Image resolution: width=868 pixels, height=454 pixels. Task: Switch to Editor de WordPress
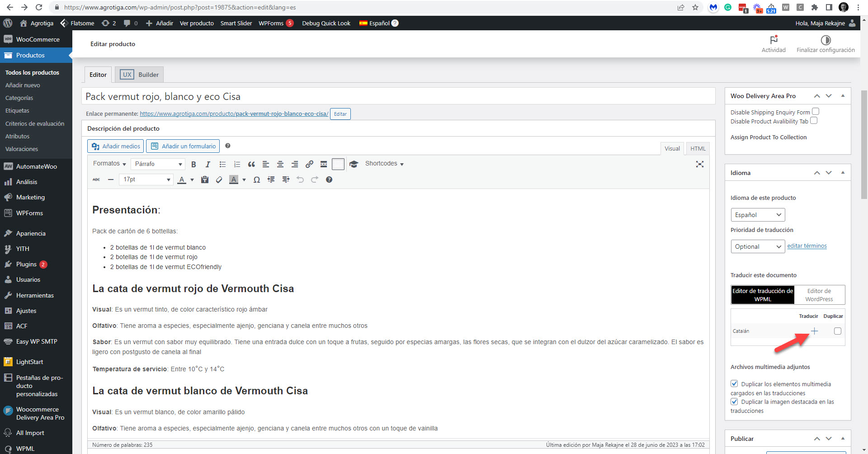click(x=819, y=295)
